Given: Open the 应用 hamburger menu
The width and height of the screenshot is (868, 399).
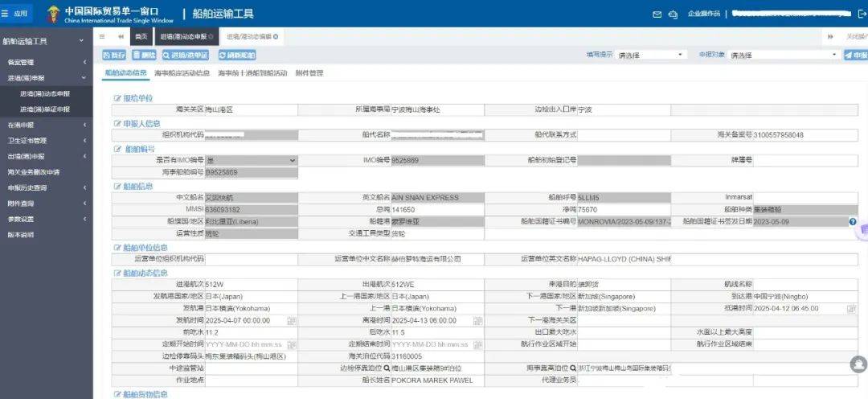Looking at the screenshot, I should pos(15,14).
